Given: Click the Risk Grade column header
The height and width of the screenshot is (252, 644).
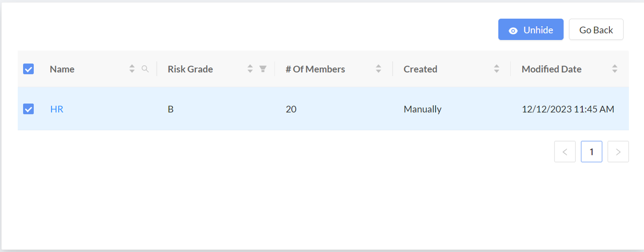Looking at the screenshot, I should 190,69.
